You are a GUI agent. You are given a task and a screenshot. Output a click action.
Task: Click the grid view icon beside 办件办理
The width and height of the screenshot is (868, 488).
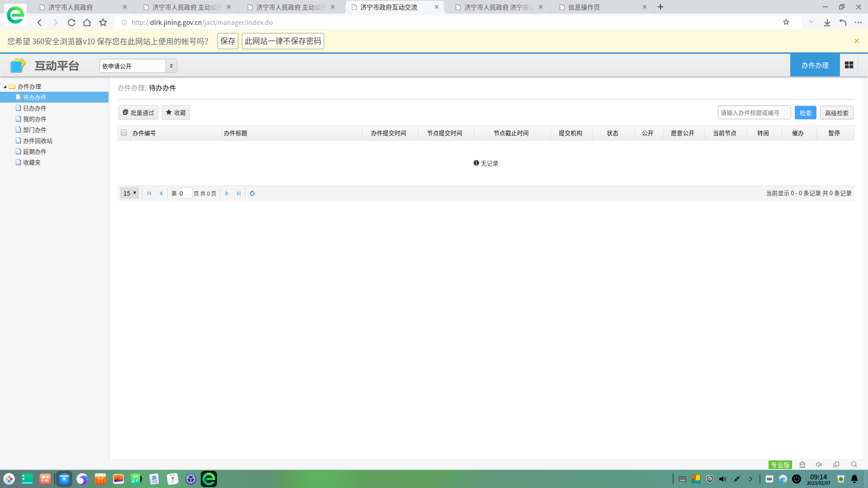click(849, 65)
